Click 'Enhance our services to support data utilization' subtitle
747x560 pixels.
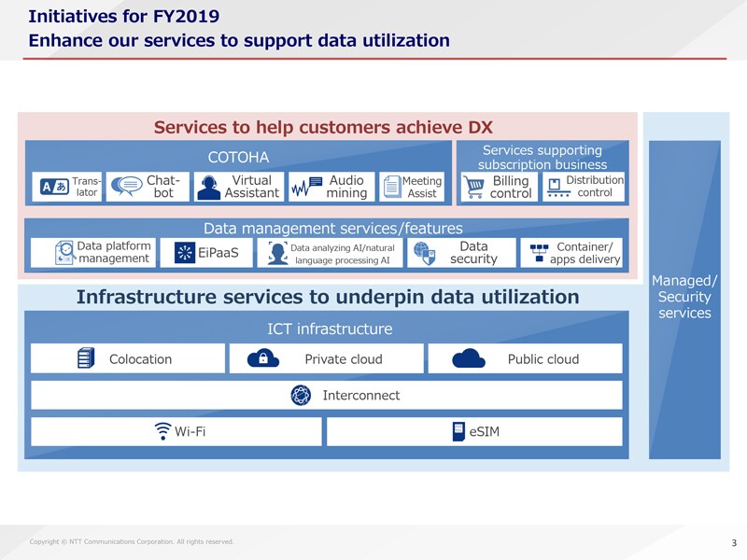[239, 40]
